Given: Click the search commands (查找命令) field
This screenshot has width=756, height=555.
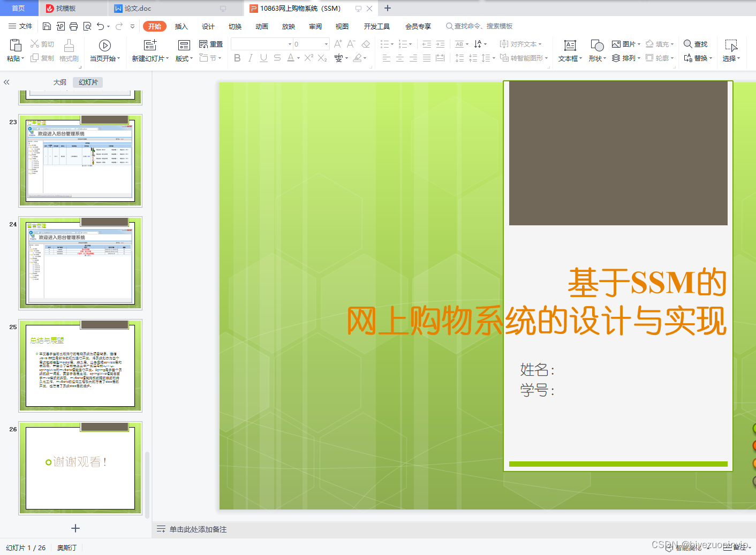Looking at the screenshot, I should coord(479,26).
